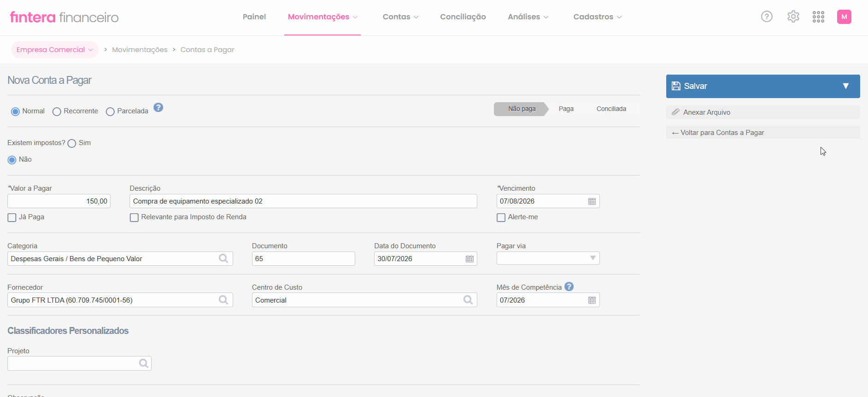868x397 pixels.
Task: Click the paperclip attach icon
Action: pyautogui.click(x=675, y=112)
